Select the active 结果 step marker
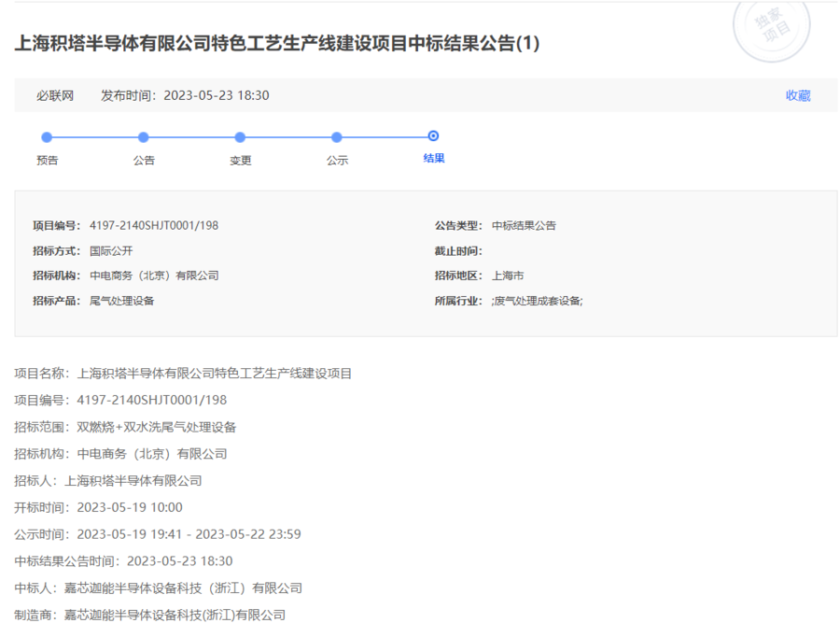Viewport: 840px width, 623px height. (433, 136)
